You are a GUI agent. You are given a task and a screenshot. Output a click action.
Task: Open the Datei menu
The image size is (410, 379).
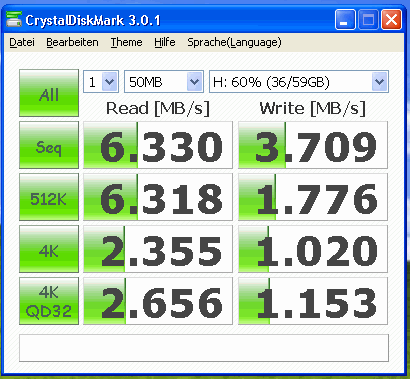pyautogui.click(x=22, y=42)
